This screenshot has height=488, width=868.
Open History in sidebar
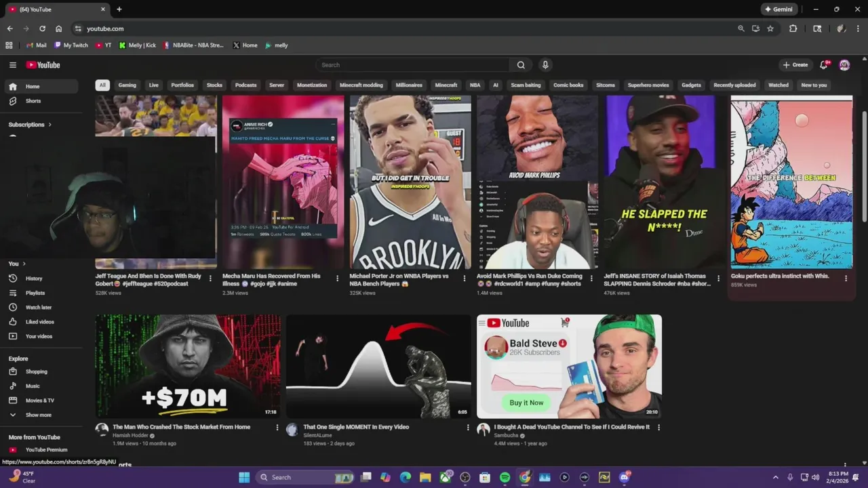(41, 279)
